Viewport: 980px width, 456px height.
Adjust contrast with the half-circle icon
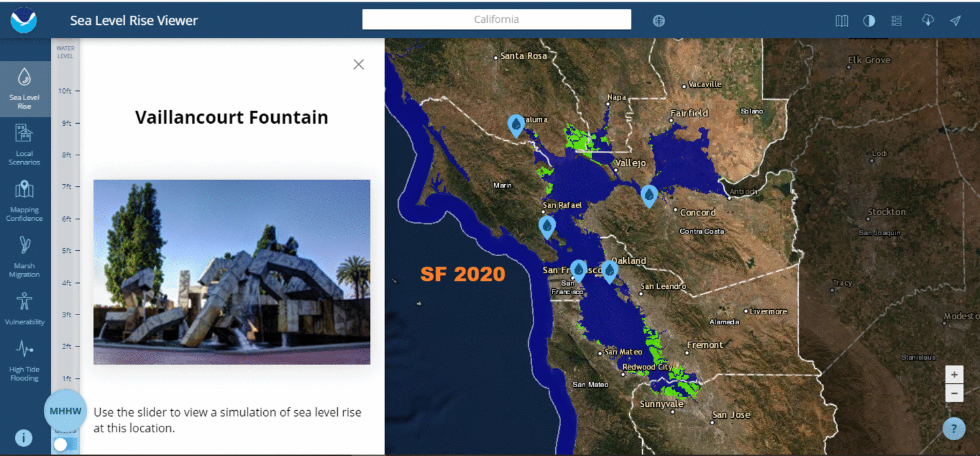click(x=869, y=20)
